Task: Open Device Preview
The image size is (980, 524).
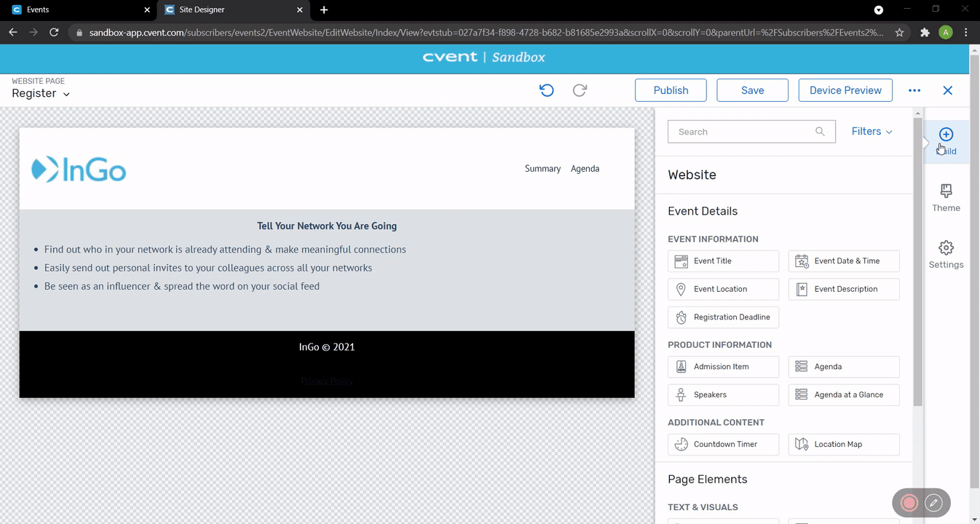Action: tap(845, 90)
